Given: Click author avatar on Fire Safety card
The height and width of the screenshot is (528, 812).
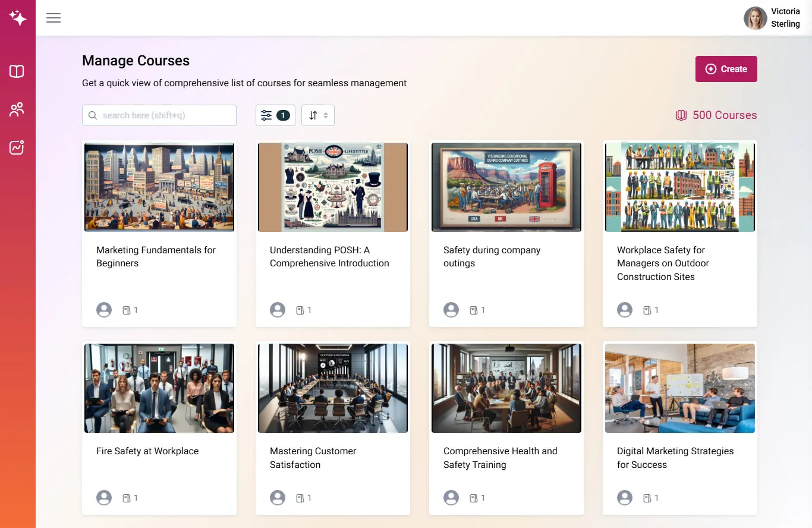Looking at the screenshot, I should tap(104, 498).
